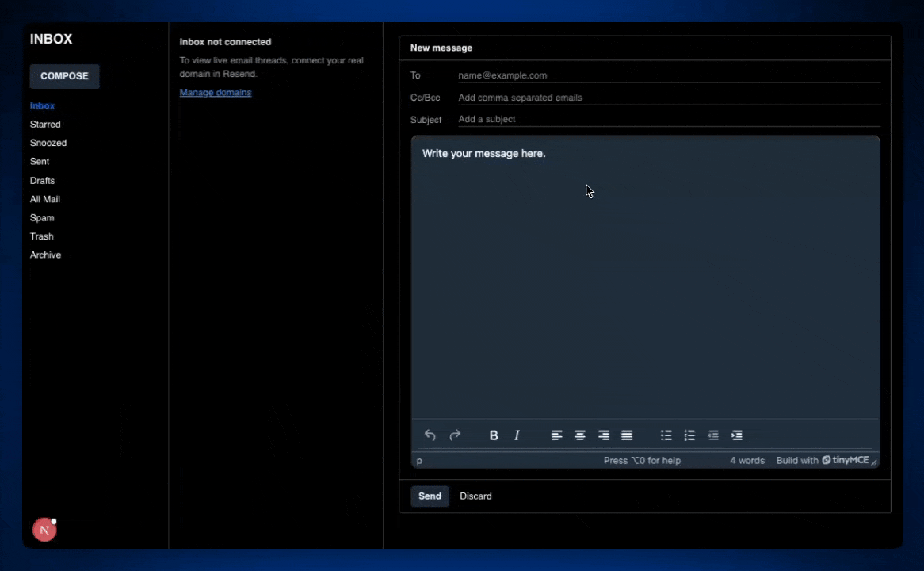Insert a bulleted list via its icon

[x=666, y=435]
